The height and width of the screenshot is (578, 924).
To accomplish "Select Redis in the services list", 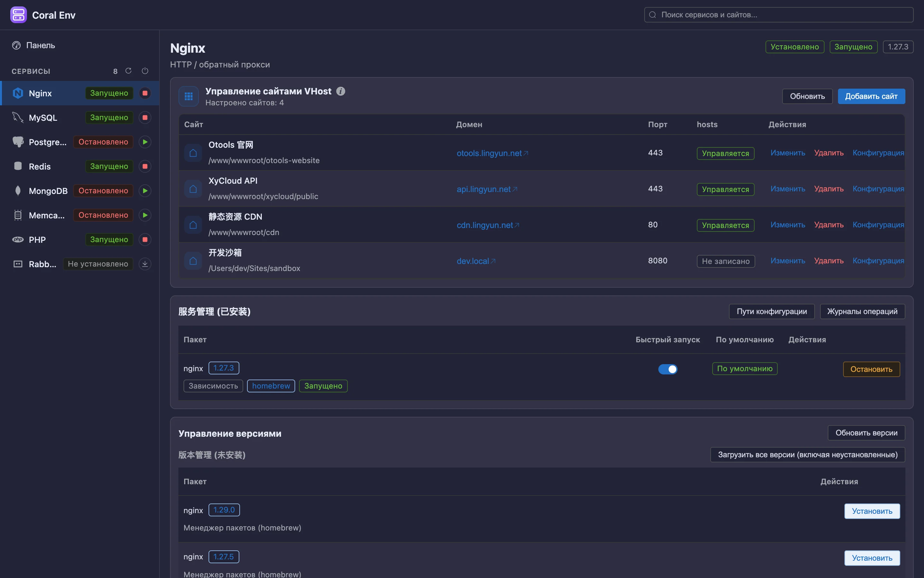I will pos(80,166).
